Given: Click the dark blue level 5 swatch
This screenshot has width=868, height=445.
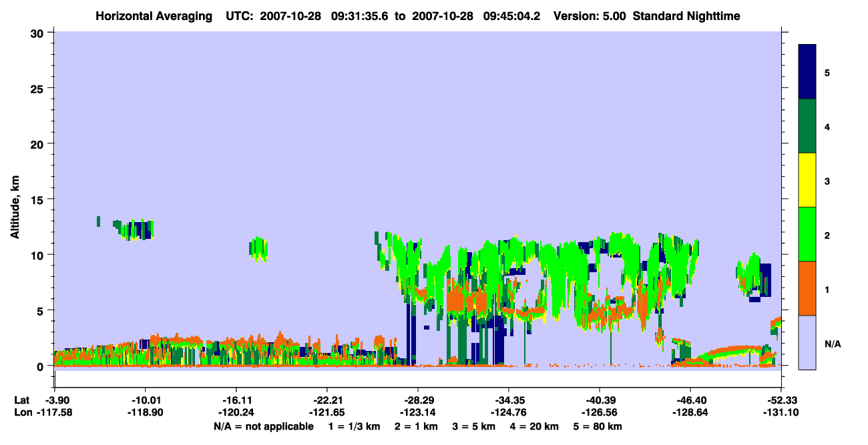Looking at the screenshot, I should tap(807, 72).
